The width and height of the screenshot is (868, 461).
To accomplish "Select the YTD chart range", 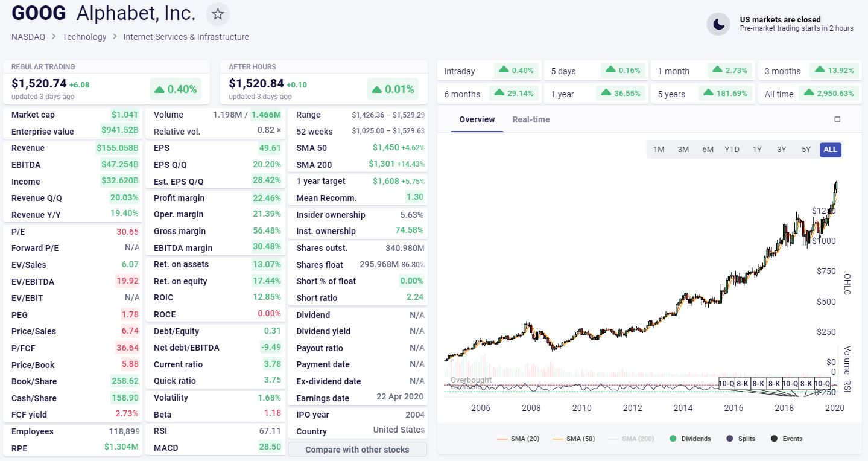I will (732, 150).
